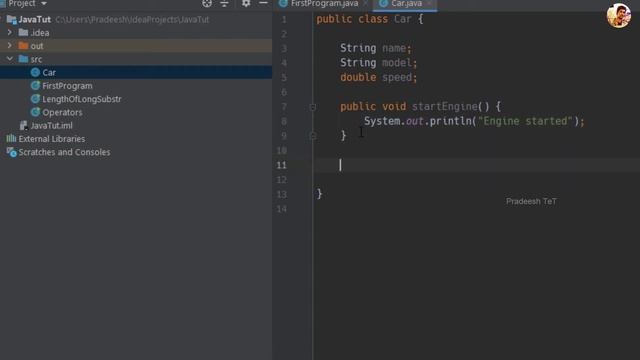This screenshot has height=360, width=640.
Task: Collapse startEngine method fold marker on line 7
Action: click(x=313, y=107)
